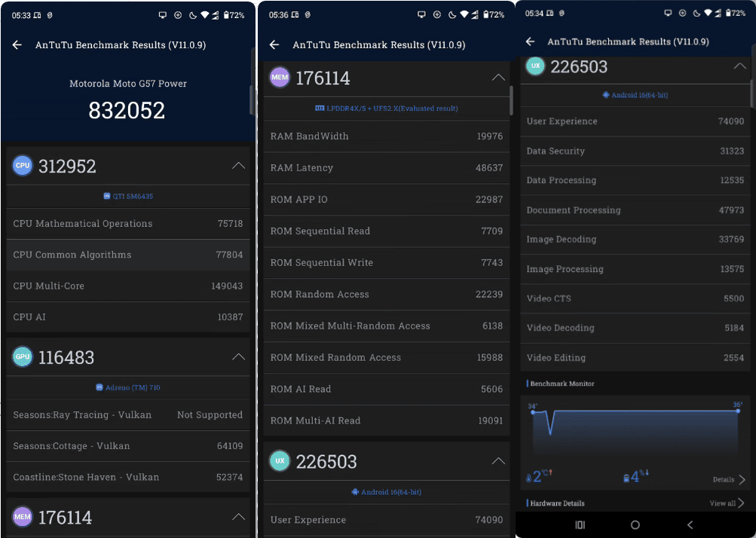The height and width of the screenshot is (538, 756).
Task: Select the Coastline:Stone Haven - Vulkan row
Action: pyautogui.click(x=128, y=477)
